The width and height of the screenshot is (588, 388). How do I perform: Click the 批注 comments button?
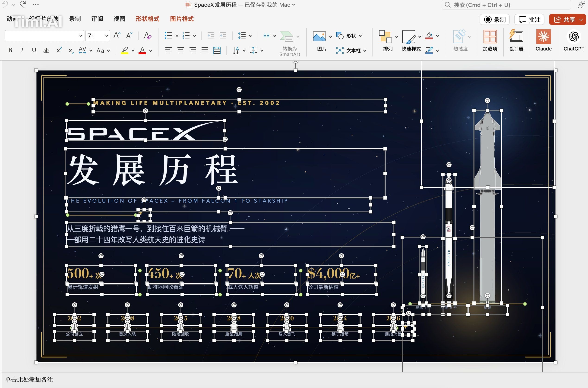pos(529,19)
